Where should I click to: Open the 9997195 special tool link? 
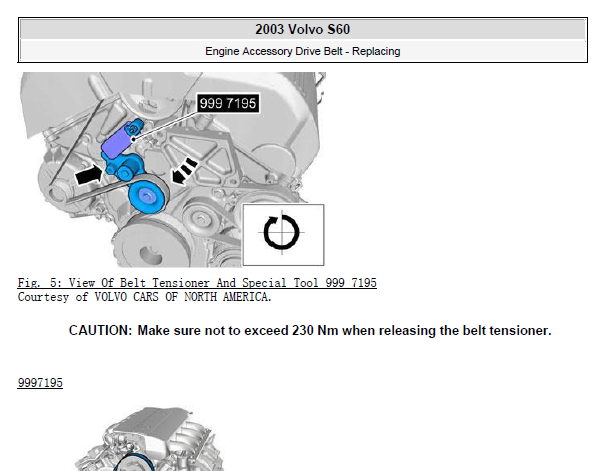tap(40, 383)
